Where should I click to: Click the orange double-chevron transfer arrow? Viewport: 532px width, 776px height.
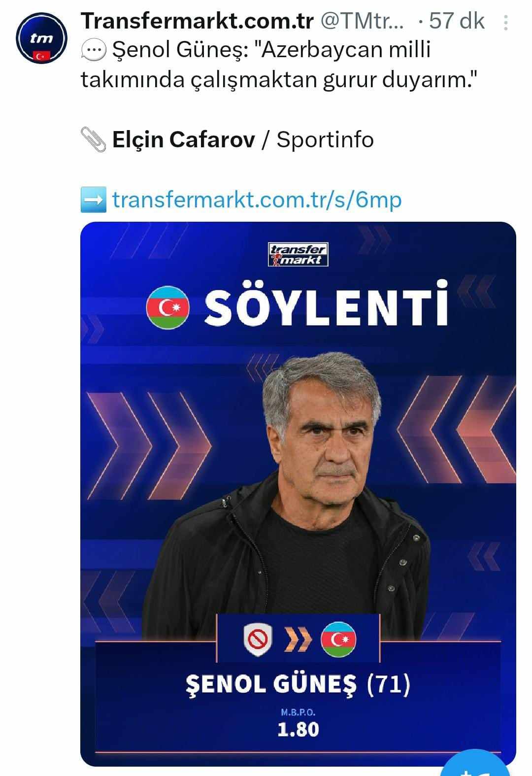(x=299, y=640)
